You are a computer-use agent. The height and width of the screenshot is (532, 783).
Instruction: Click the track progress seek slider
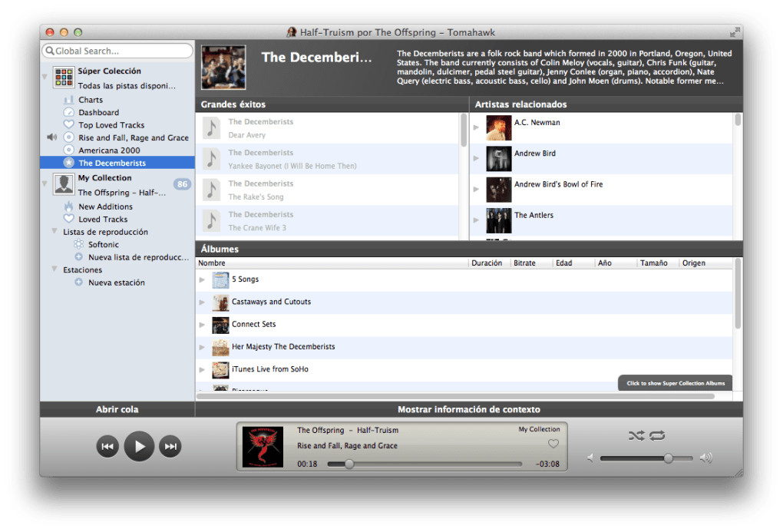[x=425, y=464]
